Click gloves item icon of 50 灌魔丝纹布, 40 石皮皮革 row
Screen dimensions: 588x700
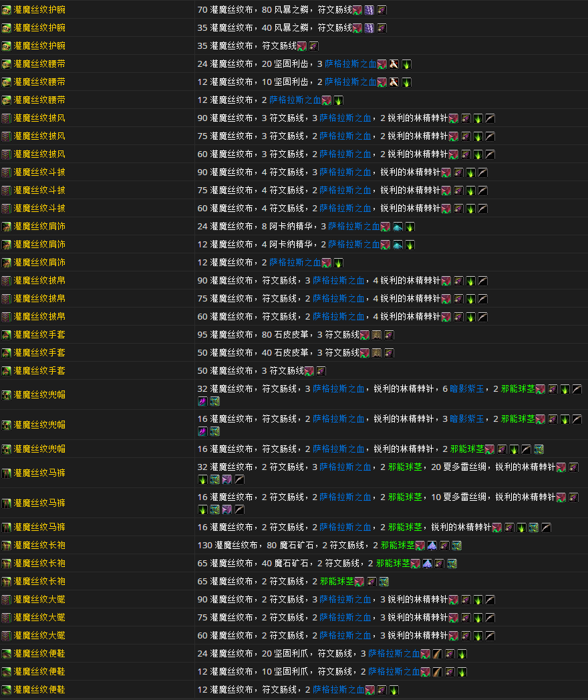point(6,353)
